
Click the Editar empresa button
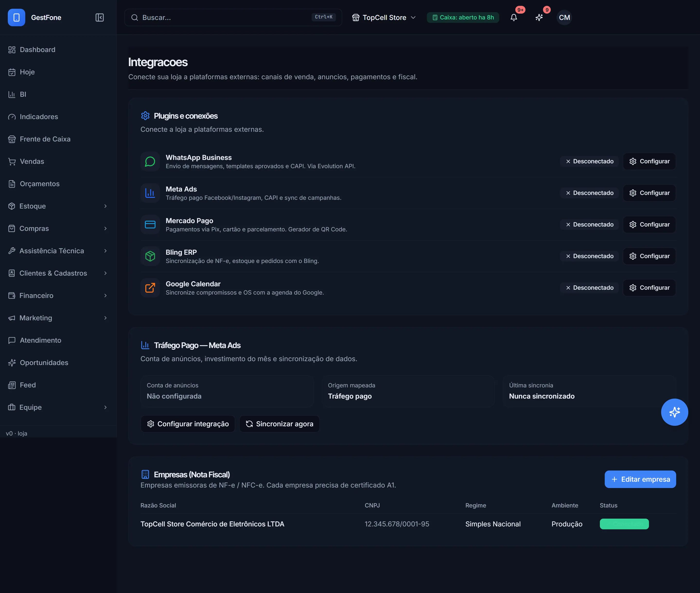pos(640,479)
